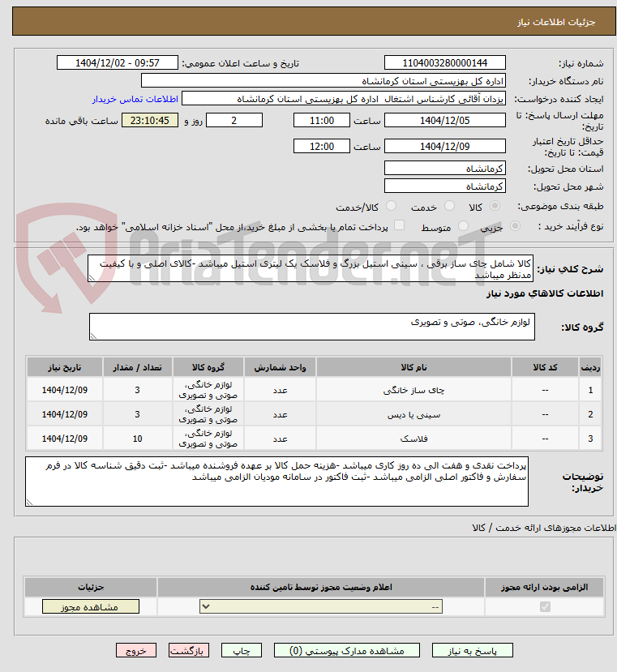Click the price validity date 1404/12/09 field
This screenshot has width=617, height=672.
[x=445, y=146]
